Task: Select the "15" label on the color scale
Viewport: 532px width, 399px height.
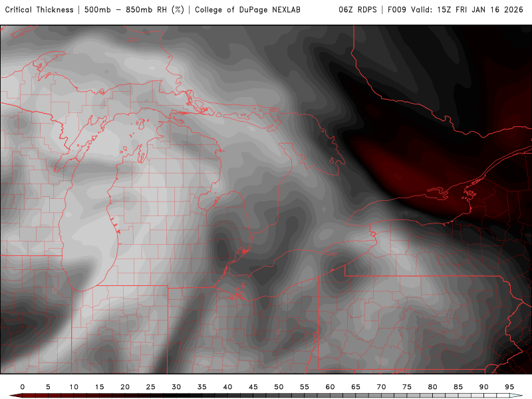Action: point(99,387)
